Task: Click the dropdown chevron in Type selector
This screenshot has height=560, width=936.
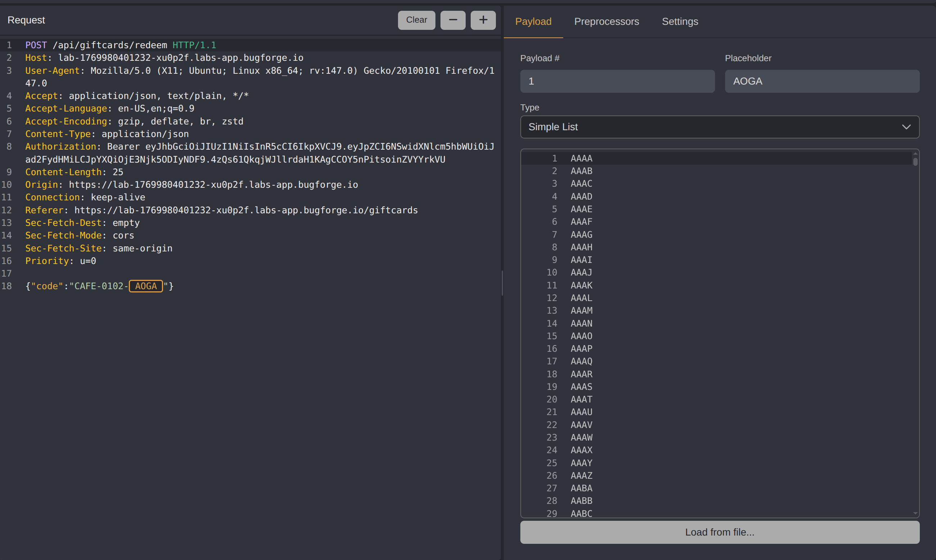Action: point(906,127)
